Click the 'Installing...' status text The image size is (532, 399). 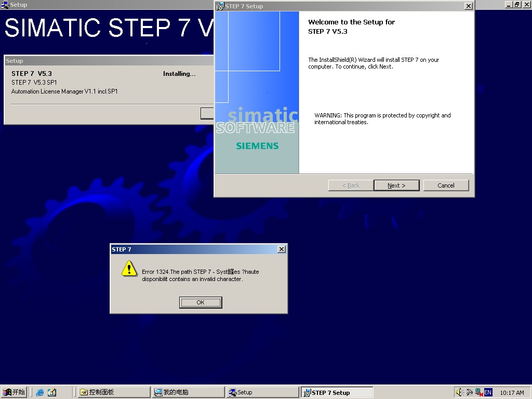pos(179,74)
